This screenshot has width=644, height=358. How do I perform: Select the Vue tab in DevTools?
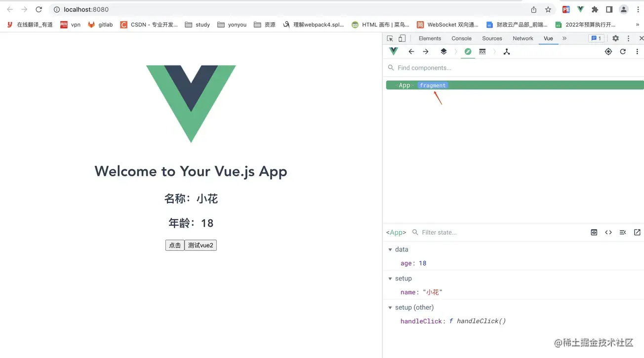(548, 38)
